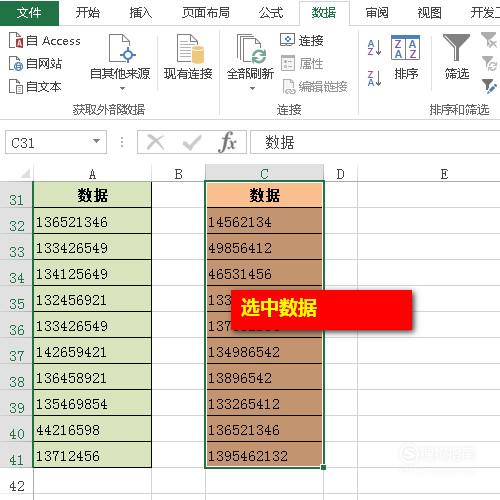Screen dimensions: 500x500
Task: Open the fx insert function dialog
Action: click(228, 142)
